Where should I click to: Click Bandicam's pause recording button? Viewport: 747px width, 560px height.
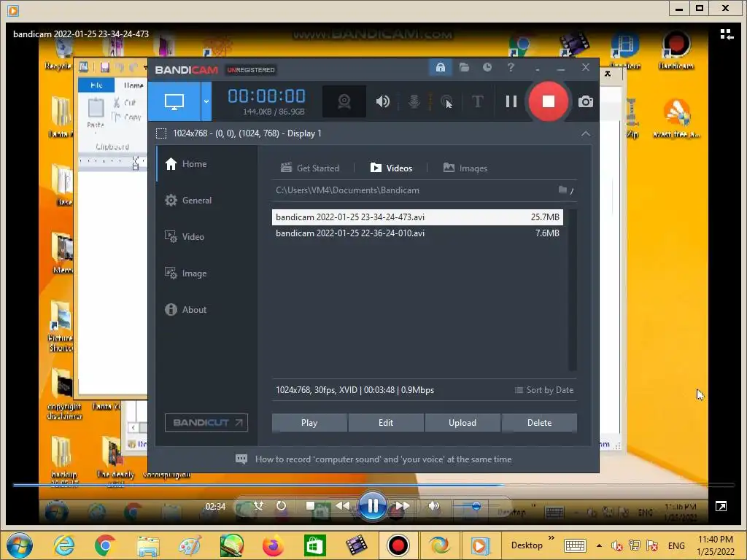511,101
